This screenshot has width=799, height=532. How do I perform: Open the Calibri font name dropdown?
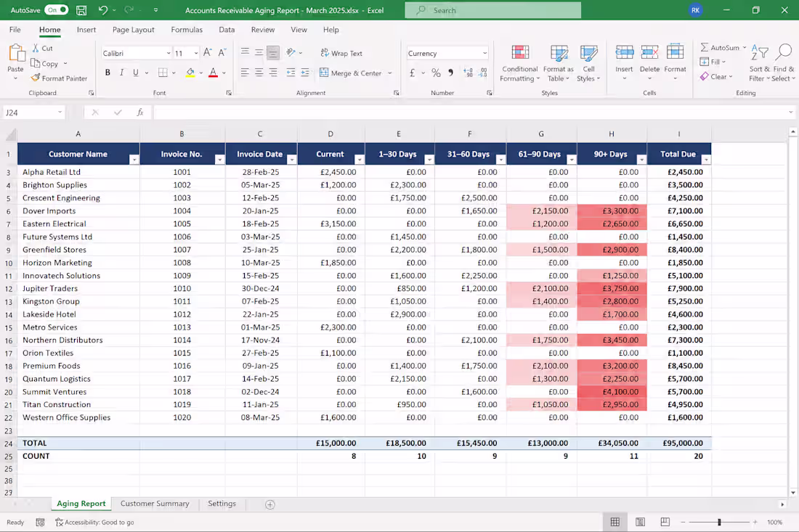pyautogui.click(x=169, y=53)
